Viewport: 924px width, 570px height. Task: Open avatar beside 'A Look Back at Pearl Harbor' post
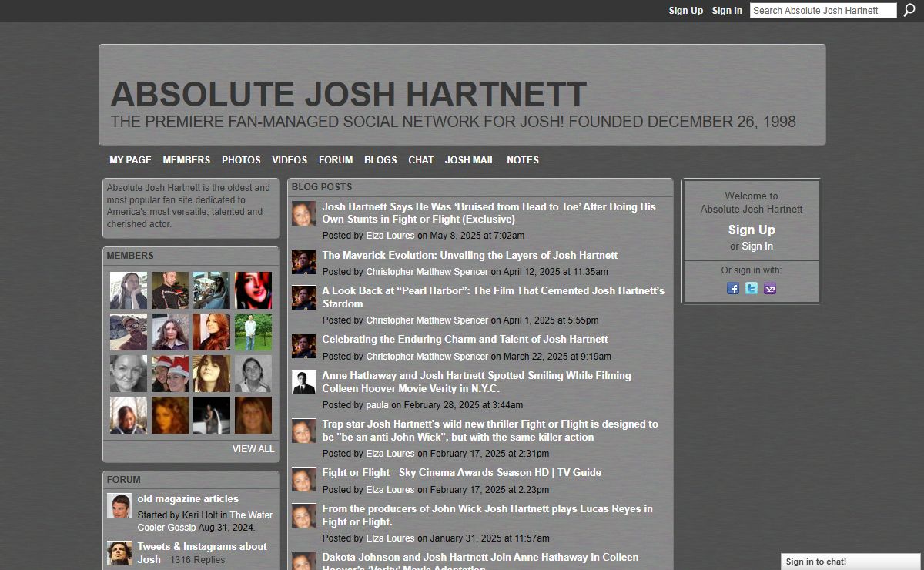point(304,297)
